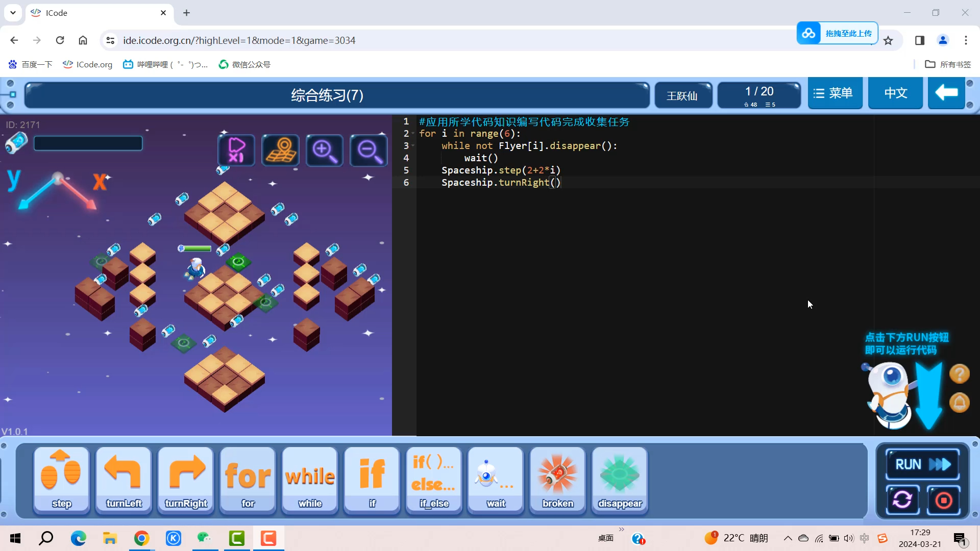
Task: Collapse the for loop fold arrow on line 2
Action: [x=413, y=134]
